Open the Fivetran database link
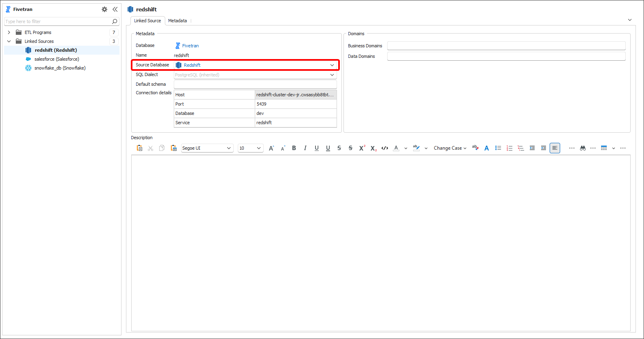Image resolution: width=644 pixels, height=339 pixels. (x=190, y=46)
